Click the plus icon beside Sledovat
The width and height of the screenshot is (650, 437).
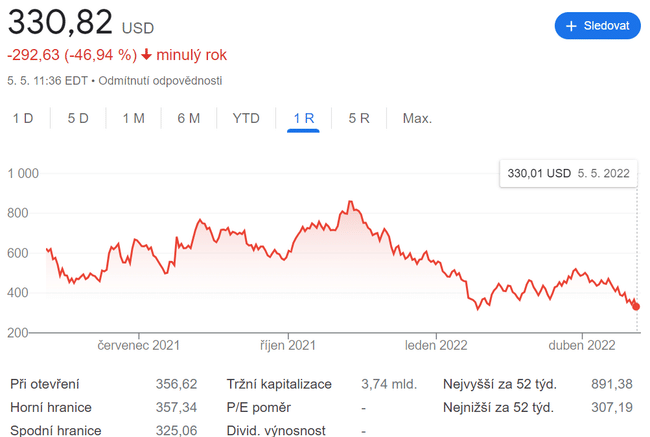coord(572,26)
